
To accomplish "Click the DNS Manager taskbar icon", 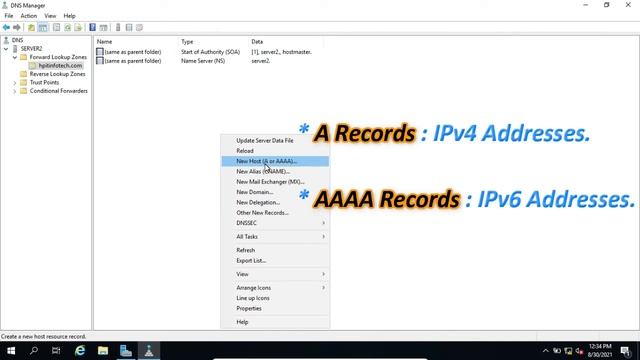I will point(149,351).
